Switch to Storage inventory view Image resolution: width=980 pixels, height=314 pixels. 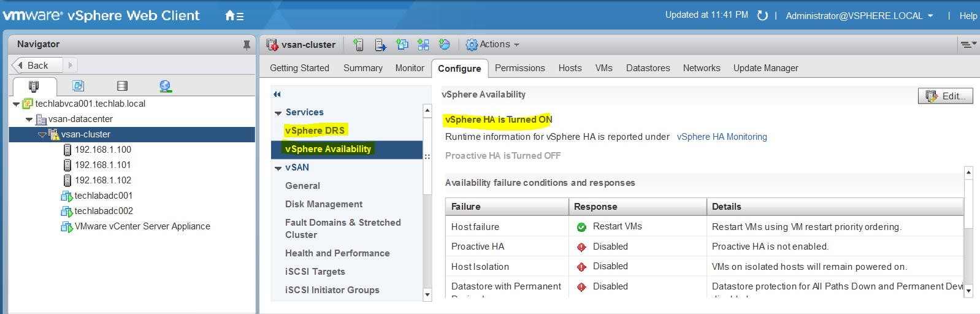point(122,86)
